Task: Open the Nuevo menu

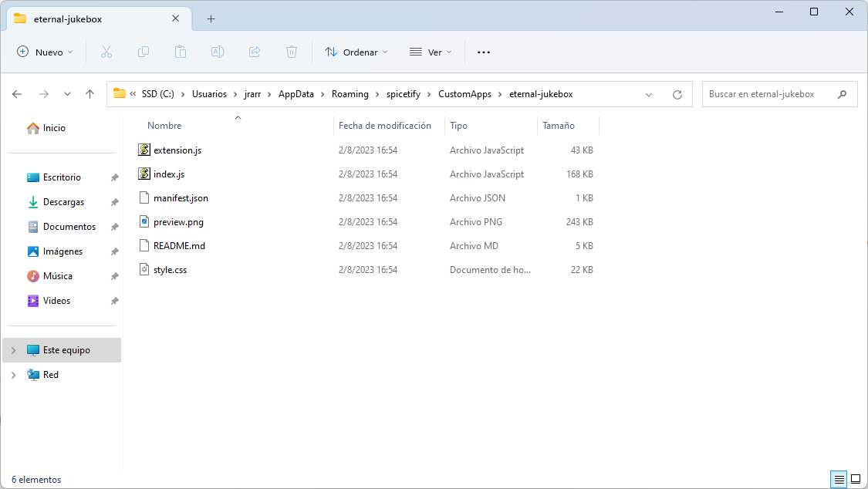Action: point(45,52)
